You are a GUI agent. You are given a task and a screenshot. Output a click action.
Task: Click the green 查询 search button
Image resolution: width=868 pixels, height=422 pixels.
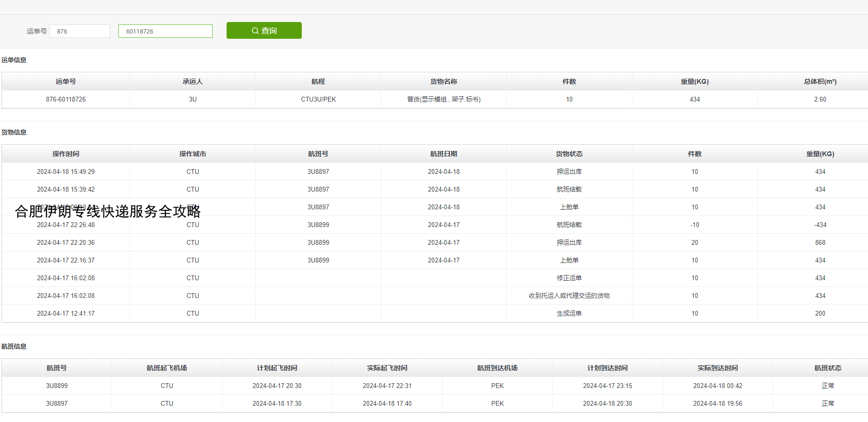point(264,31)
